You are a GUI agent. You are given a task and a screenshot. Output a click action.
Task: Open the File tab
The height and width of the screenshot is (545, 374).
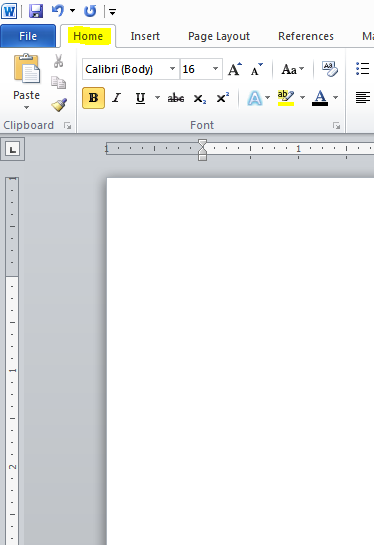pos(28,36)
